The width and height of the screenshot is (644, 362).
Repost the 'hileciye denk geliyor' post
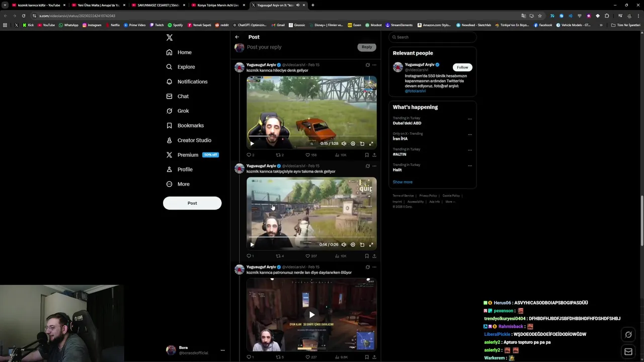coord(280,155)
